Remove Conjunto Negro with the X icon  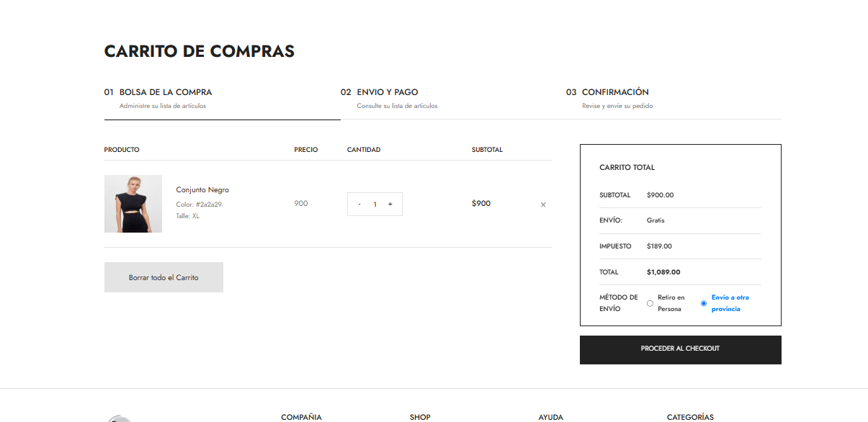543,205
